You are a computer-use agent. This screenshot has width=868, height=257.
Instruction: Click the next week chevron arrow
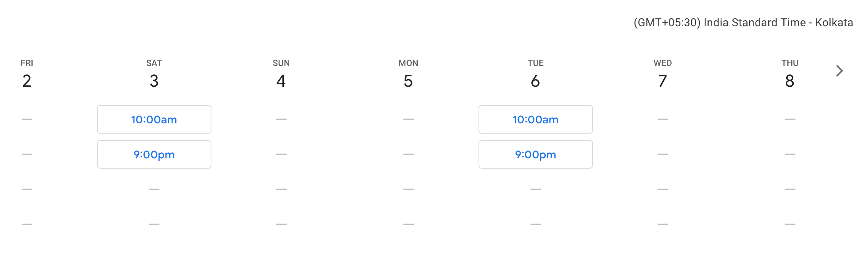coord(839,71)
